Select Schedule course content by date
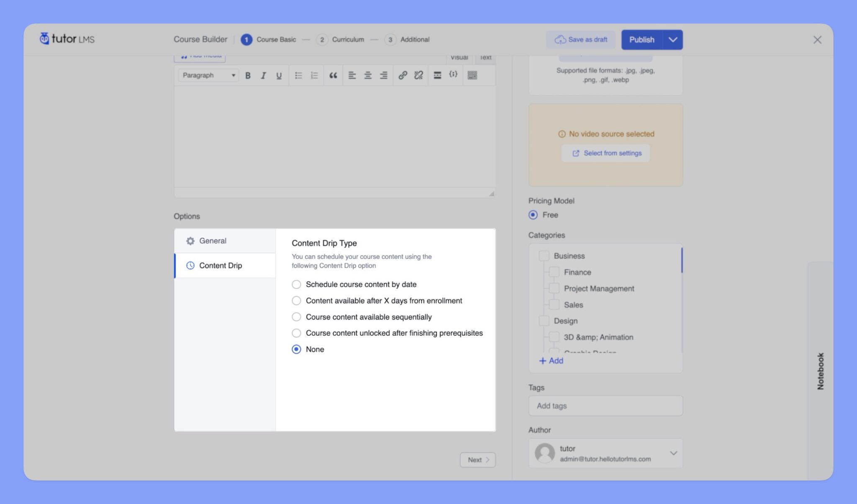The width and height of the screenshot is (857, 504). [296, 284]
